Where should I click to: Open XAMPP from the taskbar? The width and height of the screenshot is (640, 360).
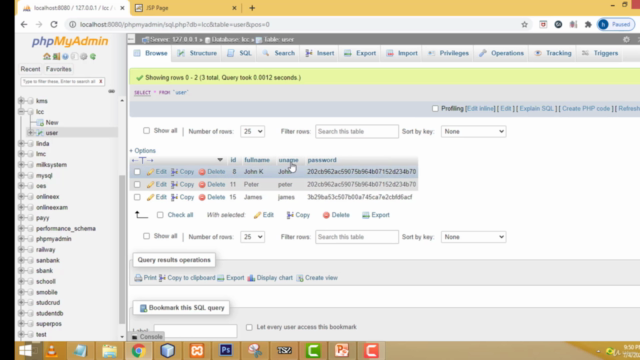[x=197, y=351]
